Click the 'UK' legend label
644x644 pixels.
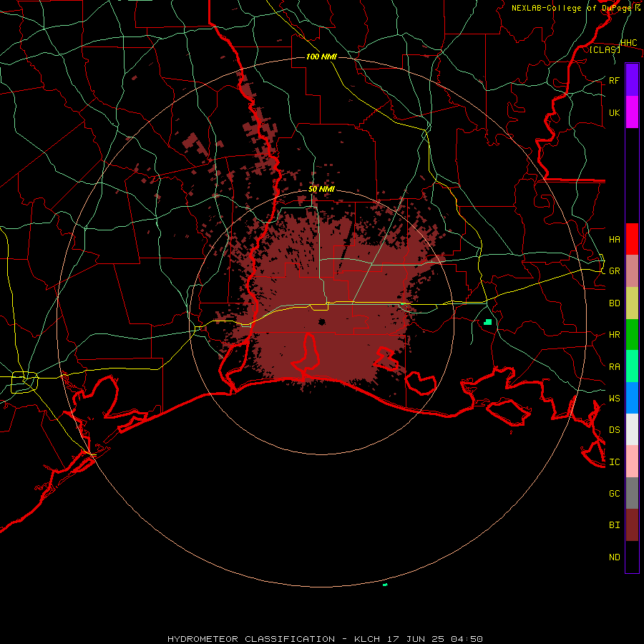pos(614,112)
